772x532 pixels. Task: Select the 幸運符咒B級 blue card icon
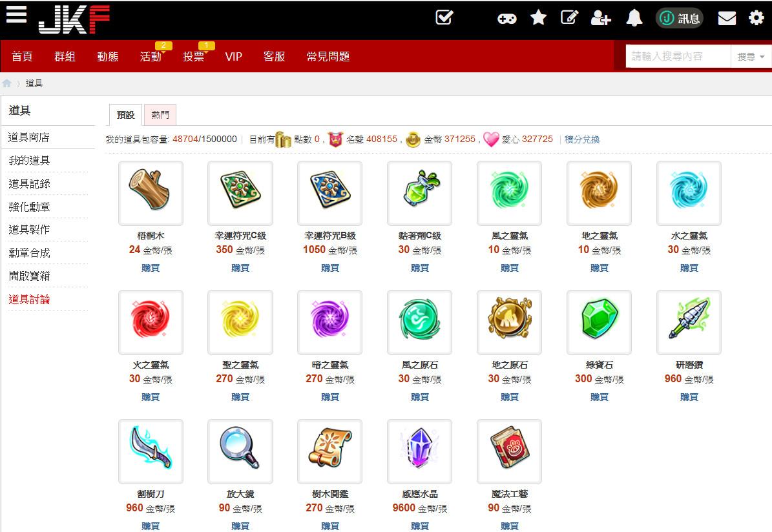tap(330, 194)
